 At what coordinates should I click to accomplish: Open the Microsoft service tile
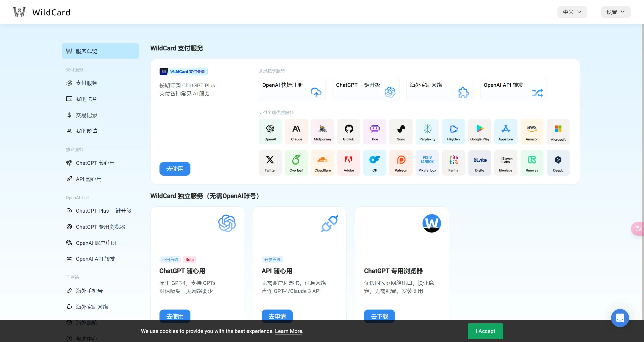[x=558, y=132]
